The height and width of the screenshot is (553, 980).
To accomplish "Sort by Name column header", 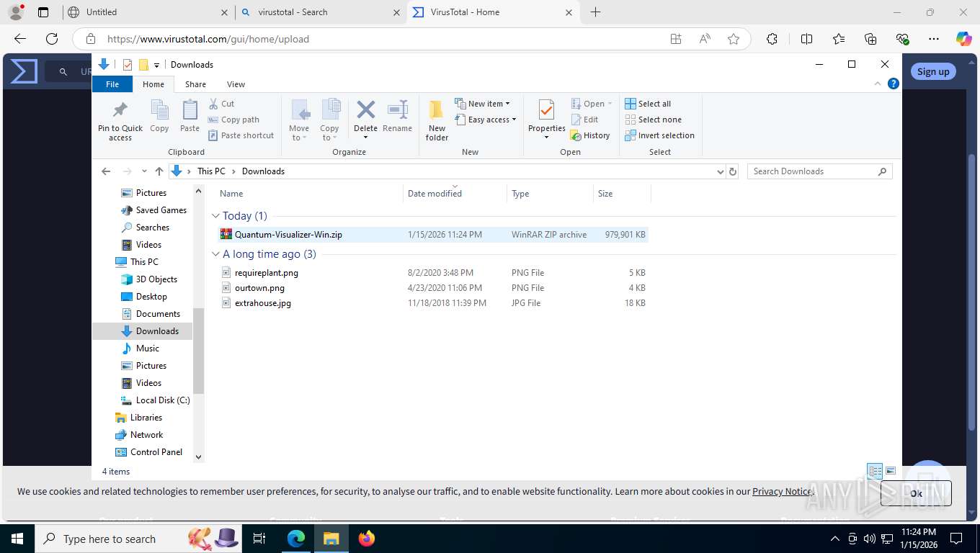I will pyautogui.click(x=309, y=194).
